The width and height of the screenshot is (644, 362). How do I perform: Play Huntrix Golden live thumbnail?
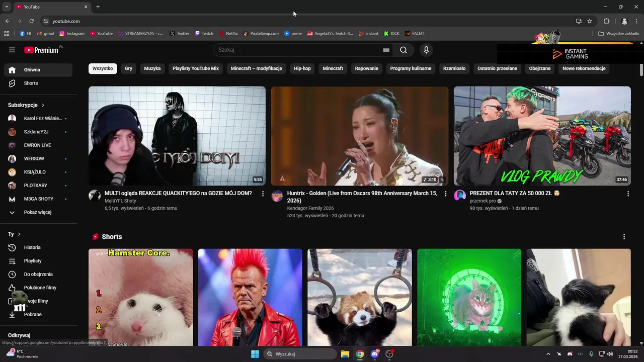pos(359,136)
